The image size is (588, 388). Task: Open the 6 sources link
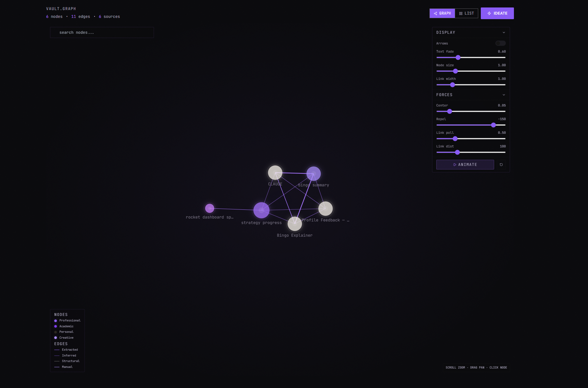[x=109, y=17]
